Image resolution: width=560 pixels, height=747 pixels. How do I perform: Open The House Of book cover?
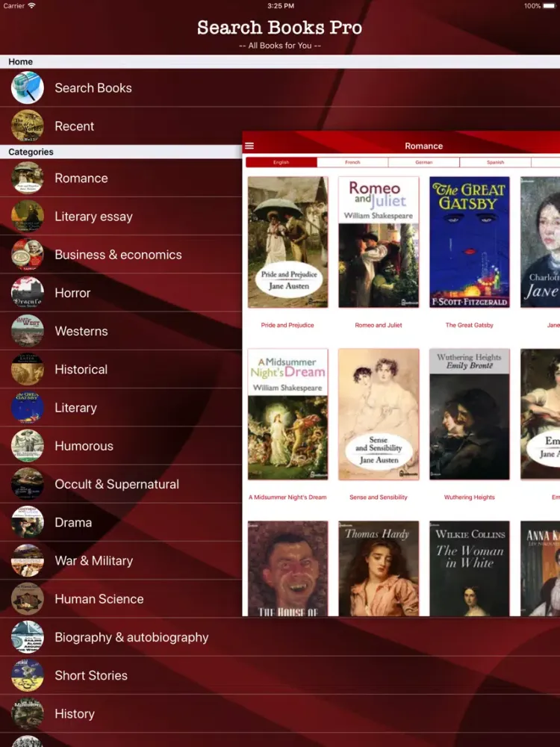click(x=287, y=568)
